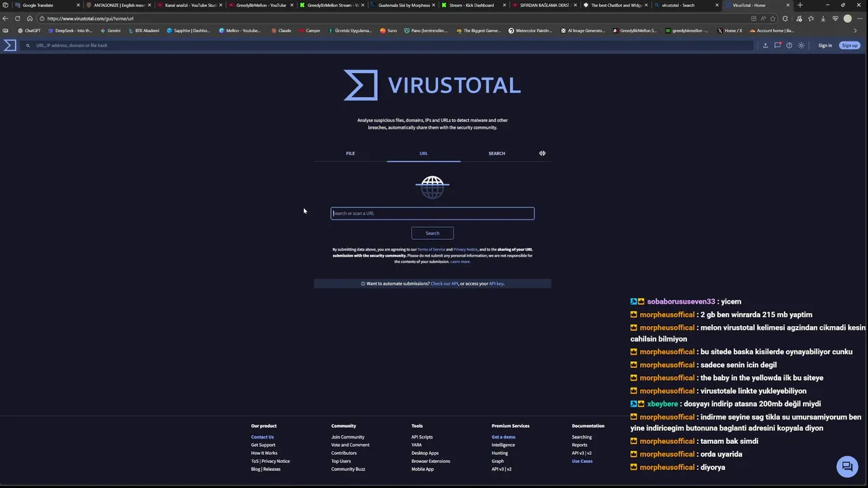The width and height of the screenshot is (868, 488).
Task: Click the browser refresh icon
Action: click(18, 18)
